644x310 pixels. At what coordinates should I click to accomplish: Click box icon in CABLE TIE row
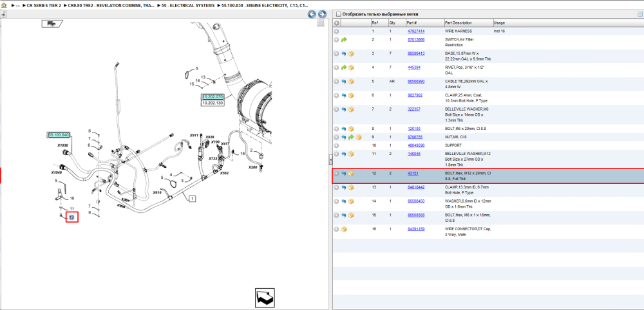coord(351,82)
